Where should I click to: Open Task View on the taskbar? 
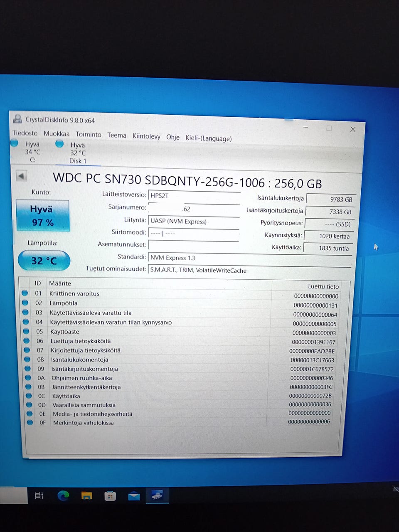pos(39,495)
